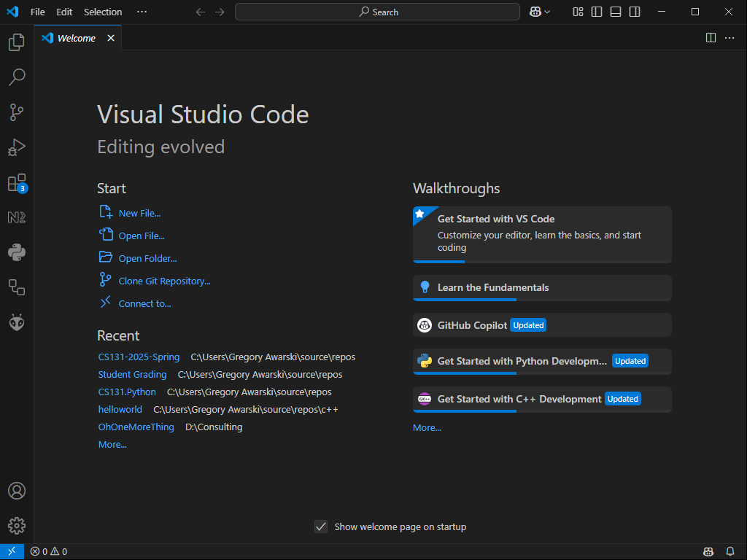Open the Source Control view
The height and width of the screenshot is (560, 747).
[17, 112]
